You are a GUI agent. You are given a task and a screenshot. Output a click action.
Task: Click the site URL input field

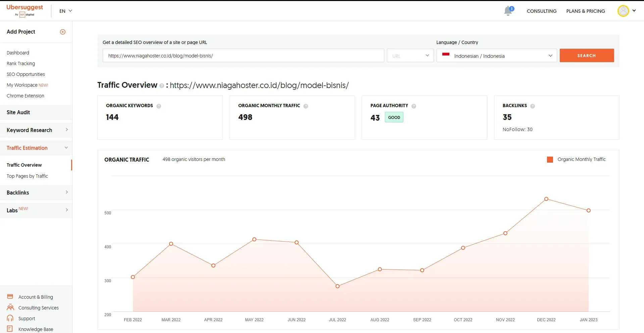pyautogui.click(x=243, y=56)
